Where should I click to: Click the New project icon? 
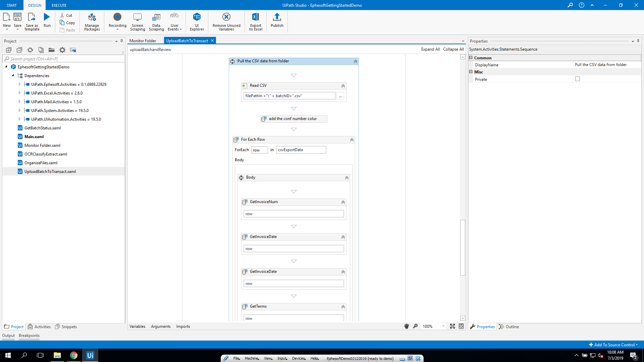[x=7, y=21]
